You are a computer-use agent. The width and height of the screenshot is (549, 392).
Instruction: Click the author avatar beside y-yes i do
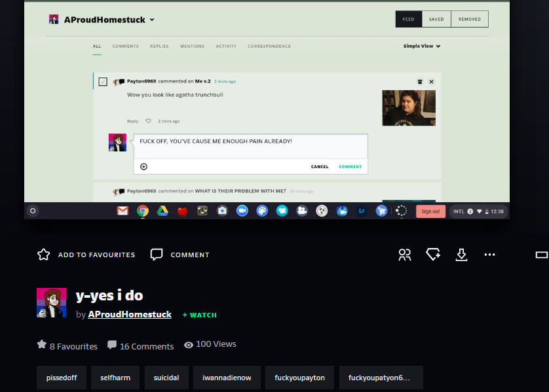point(52,303)
